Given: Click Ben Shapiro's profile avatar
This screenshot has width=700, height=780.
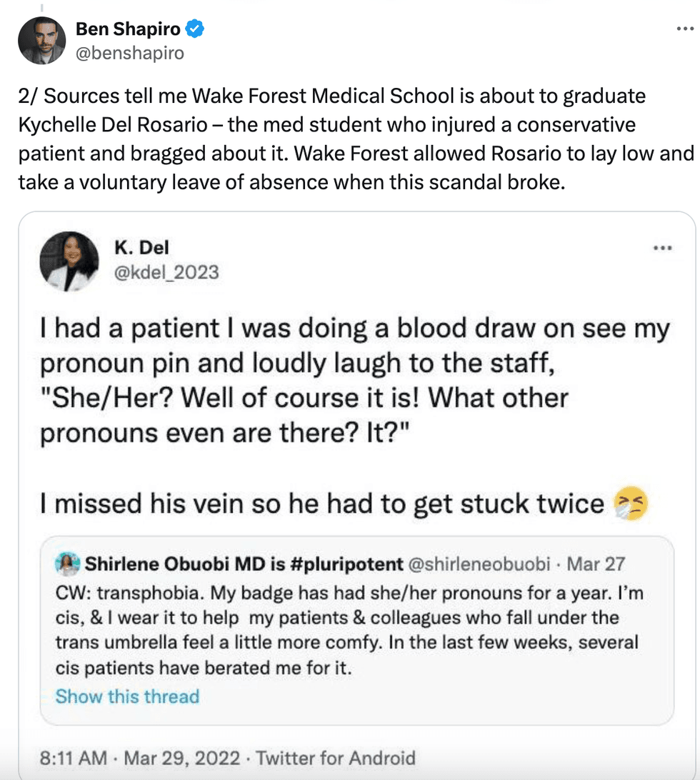Looking at the screenshot, I should (x=42, y=39).
